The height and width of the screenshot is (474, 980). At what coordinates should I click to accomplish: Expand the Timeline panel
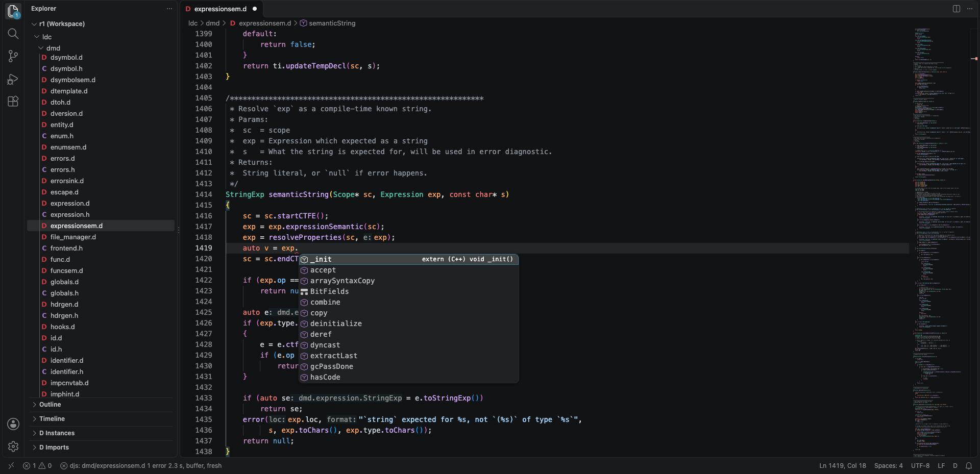[x=101, y=419]
